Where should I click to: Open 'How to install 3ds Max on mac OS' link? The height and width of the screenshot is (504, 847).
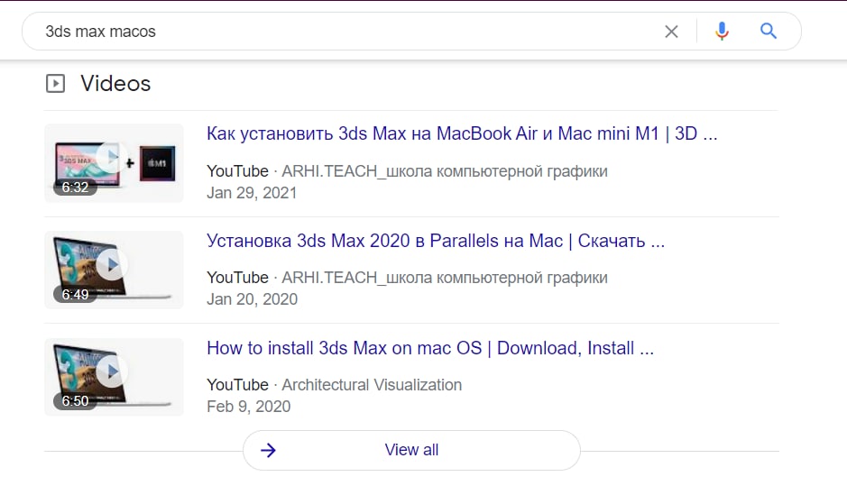pyautogui.click(x=430, y=348)
